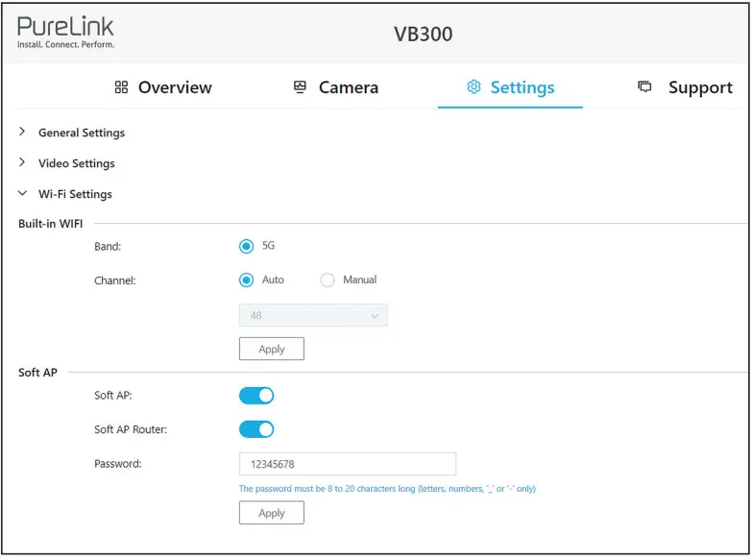The image size is (753, 560).
Task: Go to the Support tab
Action: 699,87
